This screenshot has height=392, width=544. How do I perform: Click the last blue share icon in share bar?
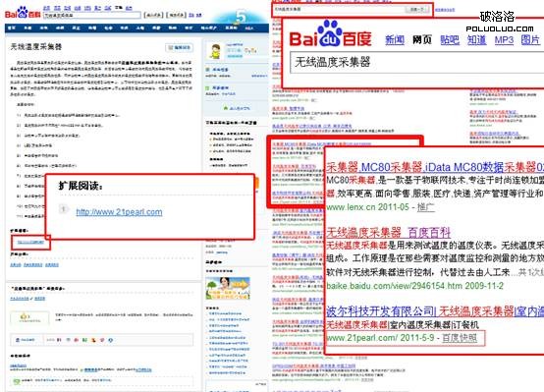pyautogui.click(x=111, y=340)
